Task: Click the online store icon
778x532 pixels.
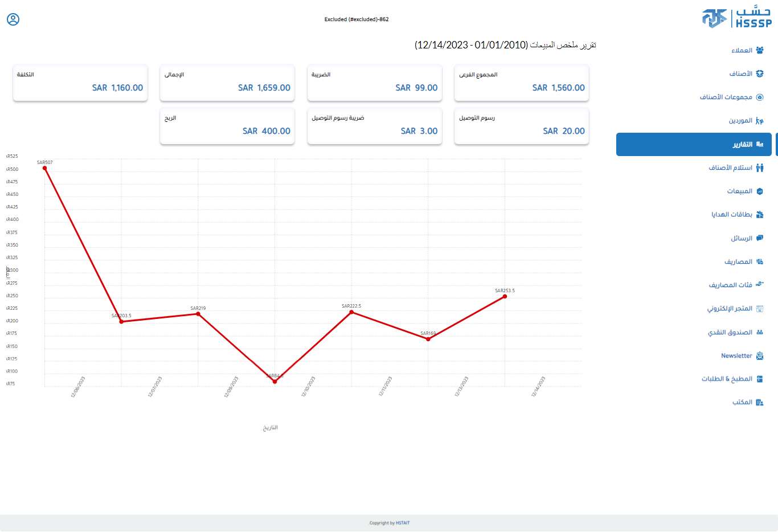Action: coord(759,309)
